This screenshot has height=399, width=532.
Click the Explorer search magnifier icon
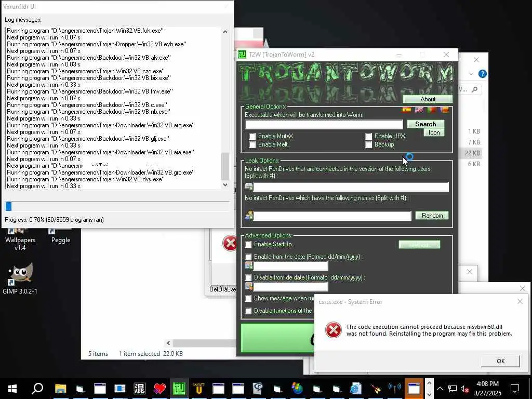(475, 89)
